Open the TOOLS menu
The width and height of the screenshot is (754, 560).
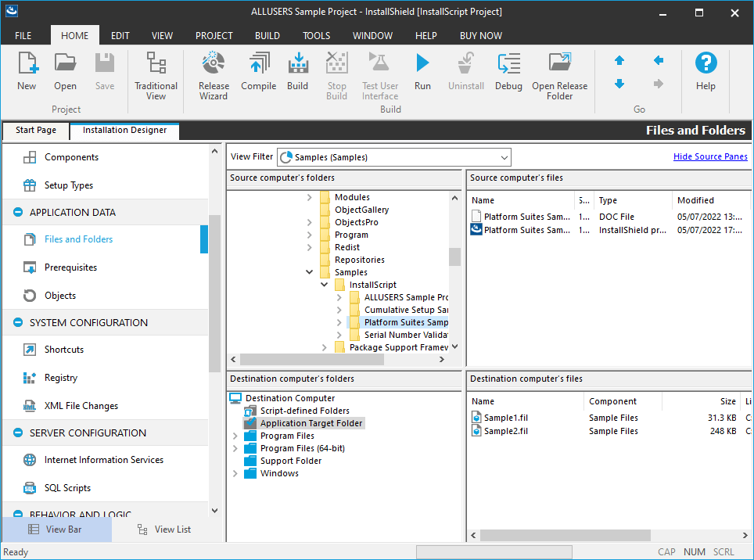tap(316, 35)
